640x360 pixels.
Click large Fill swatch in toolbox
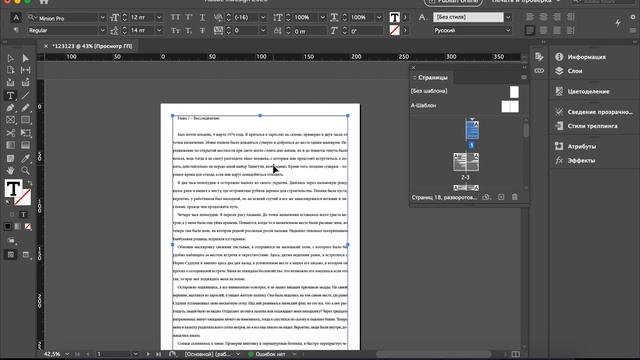tap(13, 189)
